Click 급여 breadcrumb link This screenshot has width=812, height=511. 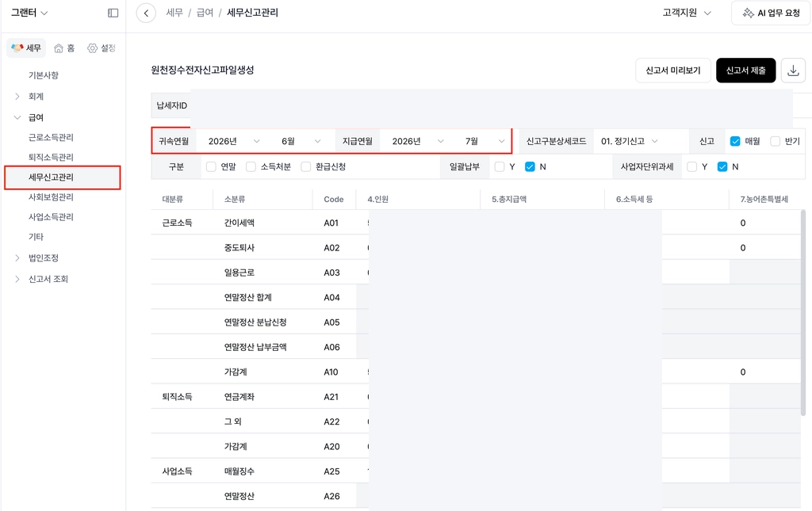tap(205, 13)
